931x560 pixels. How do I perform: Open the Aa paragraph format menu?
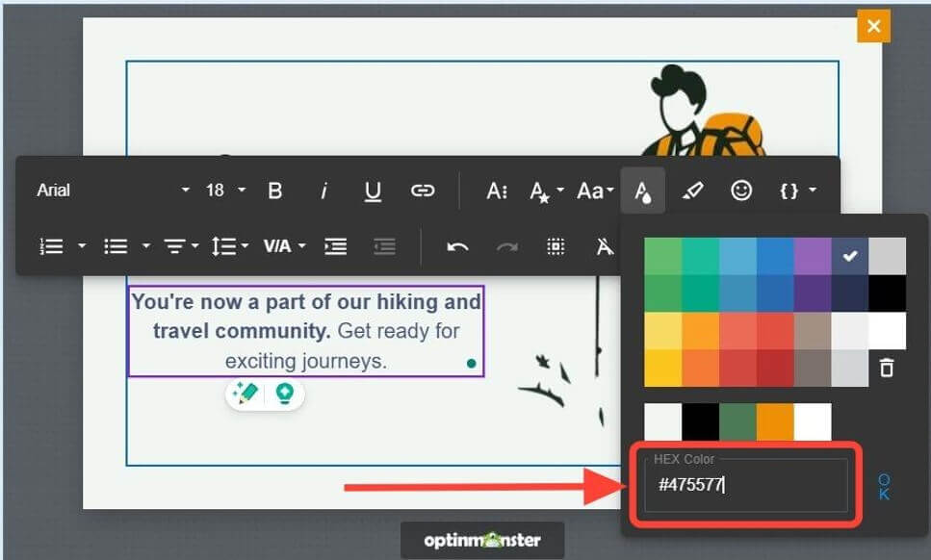pyautogui.click(x=595, y=191)
